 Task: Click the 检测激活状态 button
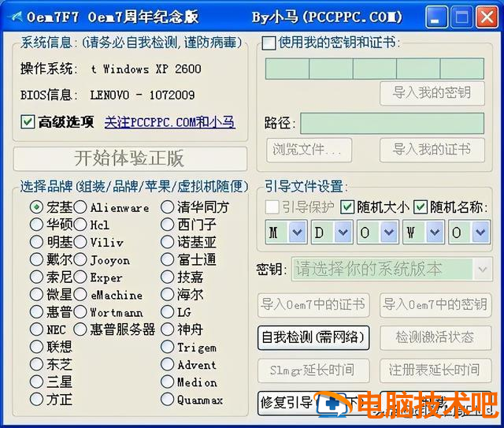[435, 337]
